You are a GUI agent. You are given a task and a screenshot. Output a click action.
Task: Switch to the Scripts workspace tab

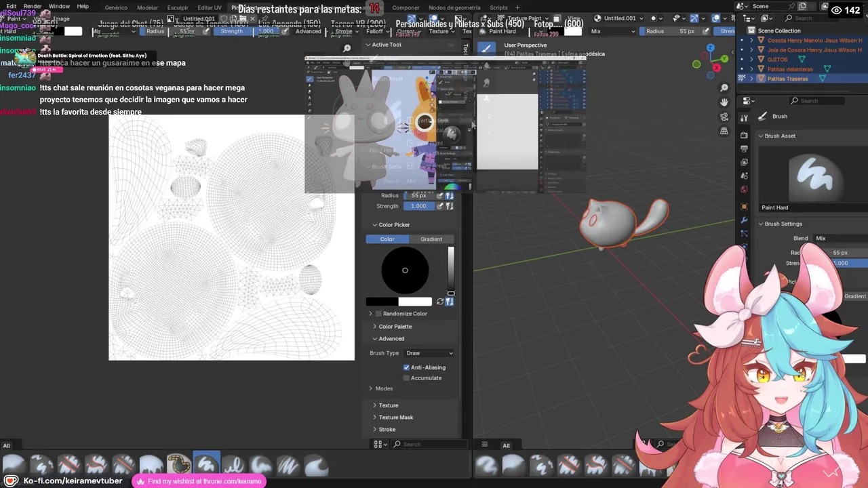pos(498,7)
